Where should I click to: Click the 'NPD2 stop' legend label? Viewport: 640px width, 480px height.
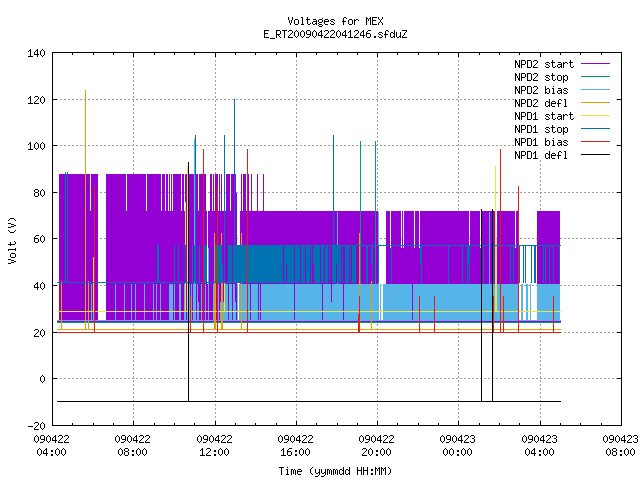point(541,77)
